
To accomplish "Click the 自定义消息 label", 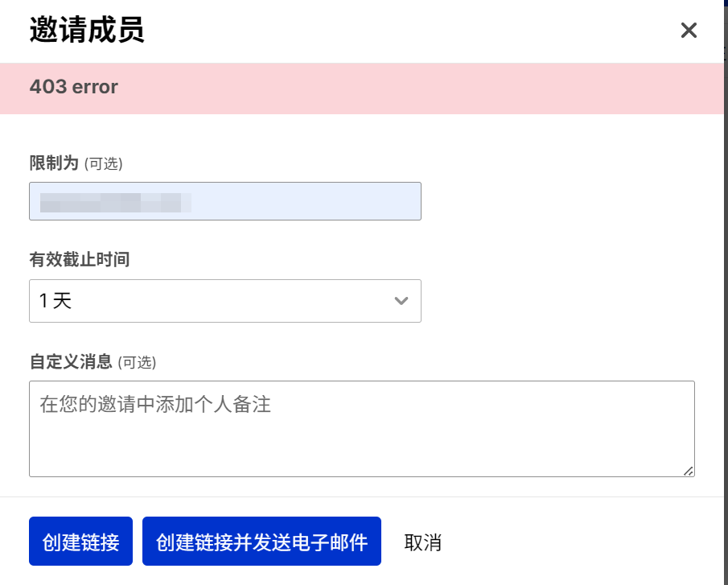I will (71, 361).
